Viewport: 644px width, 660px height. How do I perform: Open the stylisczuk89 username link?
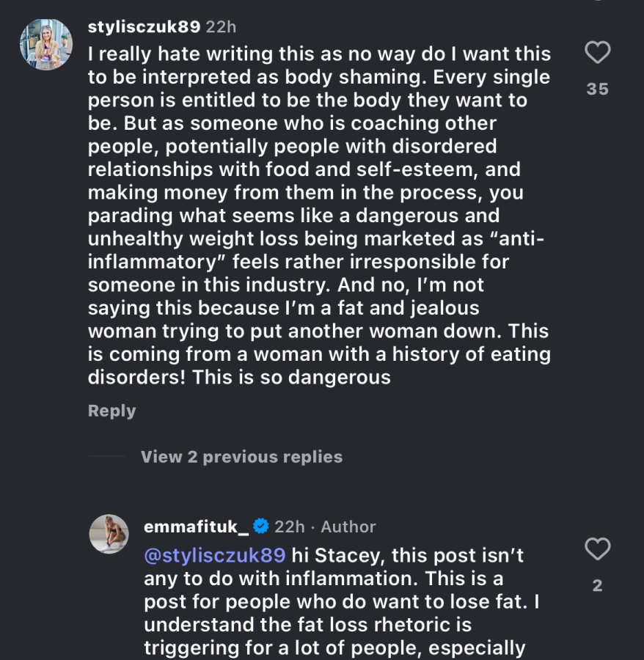(x=144, y=27)
